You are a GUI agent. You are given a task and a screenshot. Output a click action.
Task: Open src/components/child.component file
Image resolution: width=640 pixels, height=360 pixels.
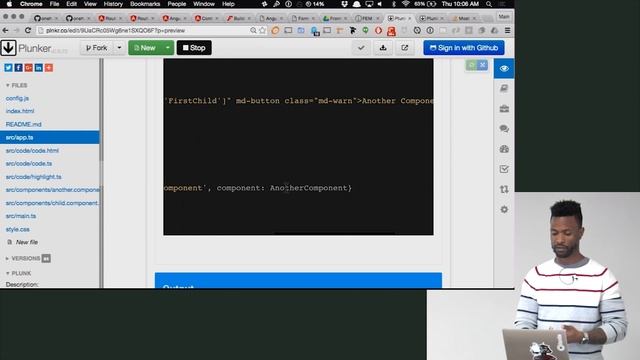tap(52, 203)
